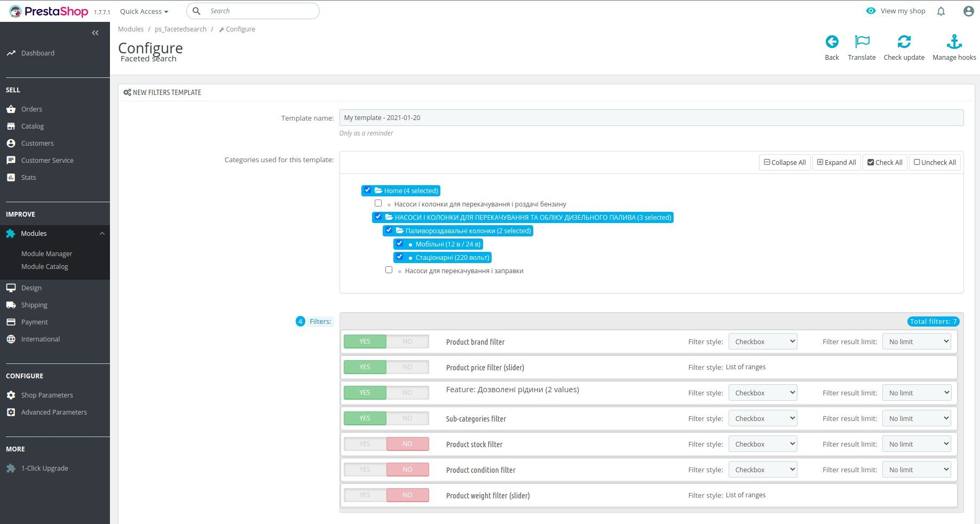Click the Template name input field
The height and width of the screenshot is (524, 980).
coord(651,118)
